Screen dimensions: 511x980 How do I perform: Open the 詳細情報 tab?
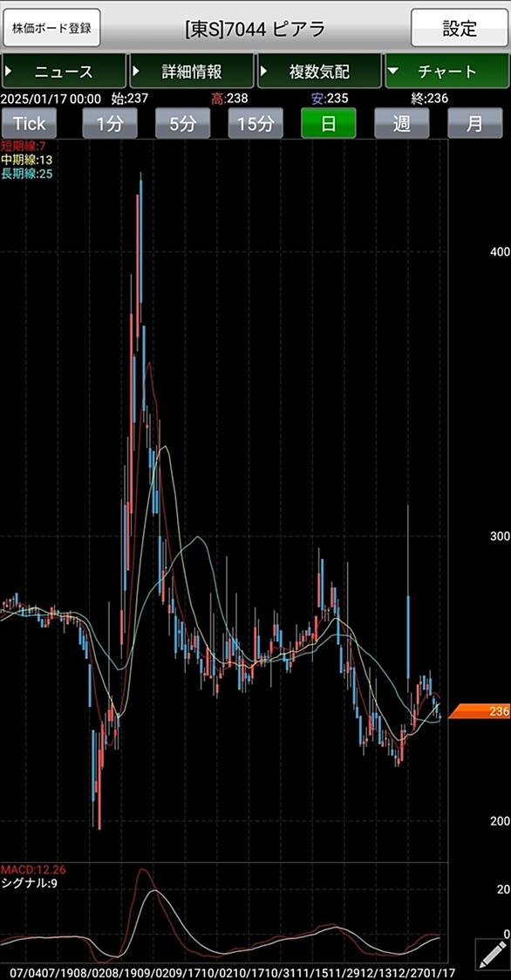[x=192, y=72]
